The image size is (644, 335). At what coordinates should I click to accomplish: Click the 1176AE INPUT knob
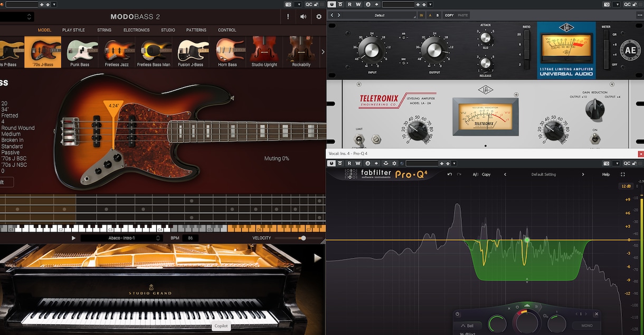tap(371, 50)
